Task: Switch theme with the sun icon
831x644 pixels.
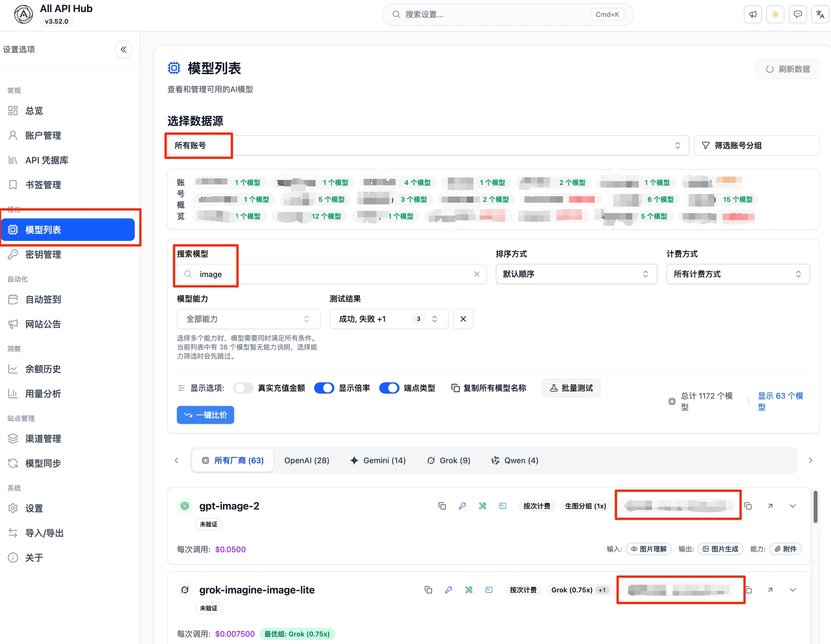Action: click(x=775, y=14)
